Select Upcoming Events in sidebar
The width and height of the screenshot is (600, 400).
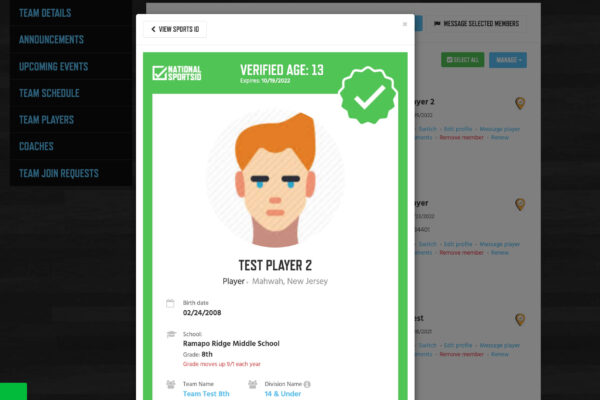pos(54,67)
